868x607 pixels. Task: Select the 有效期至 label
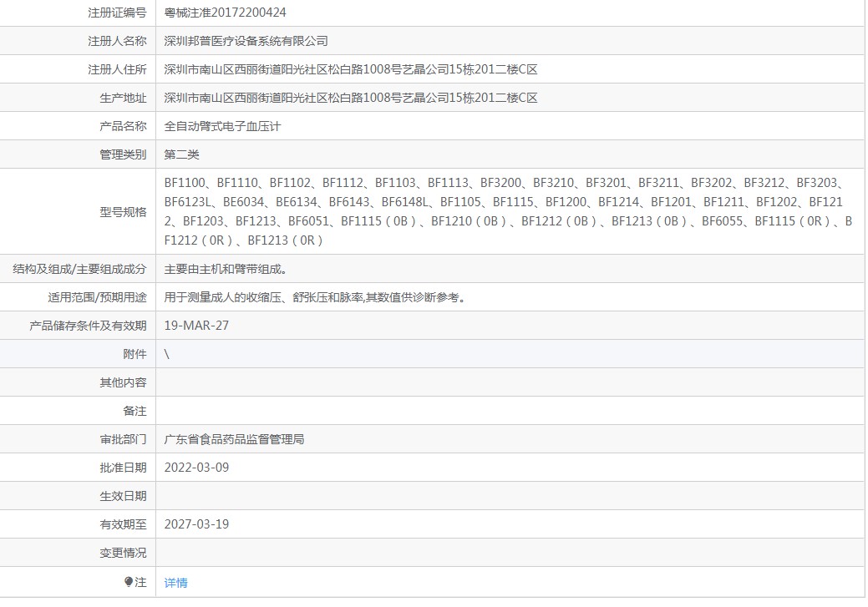pos(123,524)
